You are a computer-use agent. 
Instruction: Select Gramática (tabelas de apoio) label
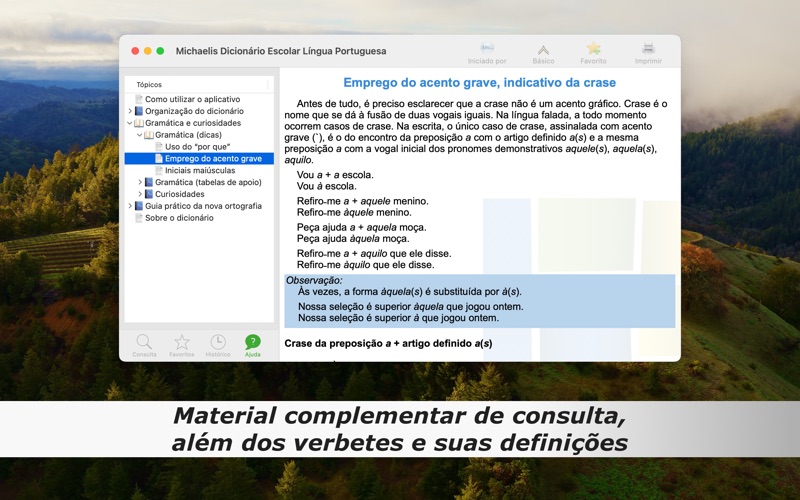pyautogui.click(x=208, y=182)
